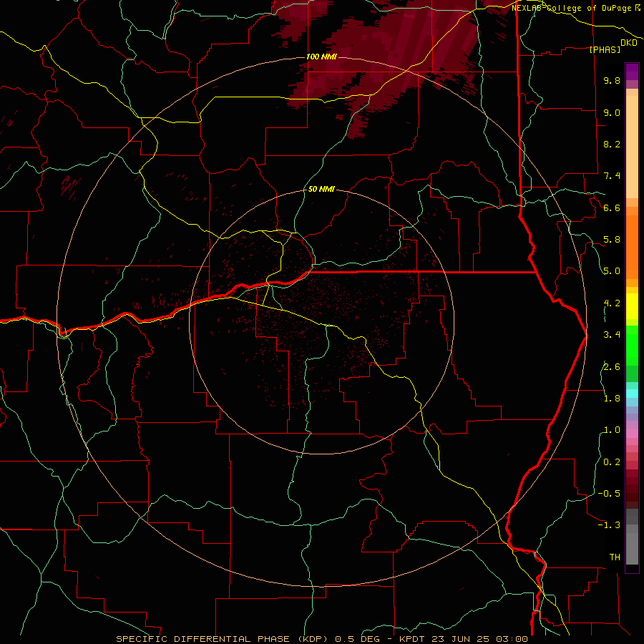The image size is (644, 644).
Task: Click the 0.2 scale value
Action: click(612, 462)
